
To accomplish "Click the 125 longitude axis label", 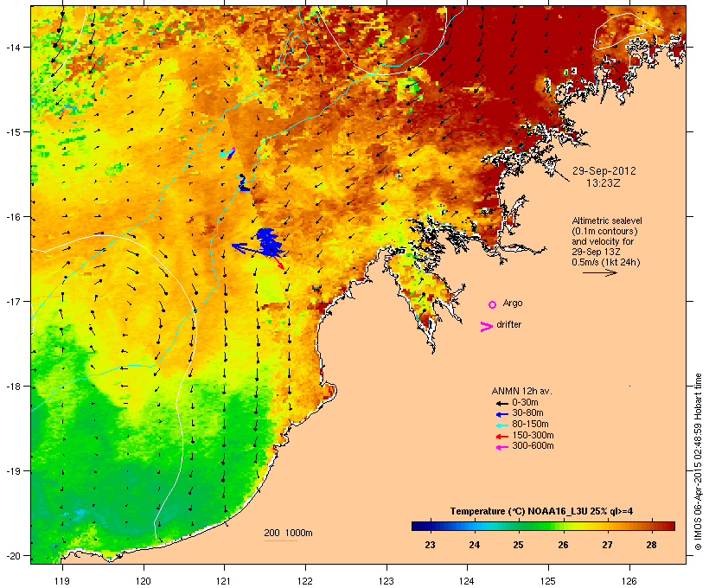I will (548, 581).
